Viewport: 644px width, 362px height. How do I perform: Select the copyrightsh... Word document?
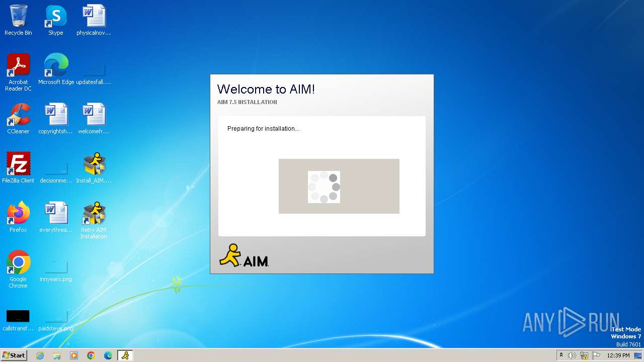pos(56,119)
